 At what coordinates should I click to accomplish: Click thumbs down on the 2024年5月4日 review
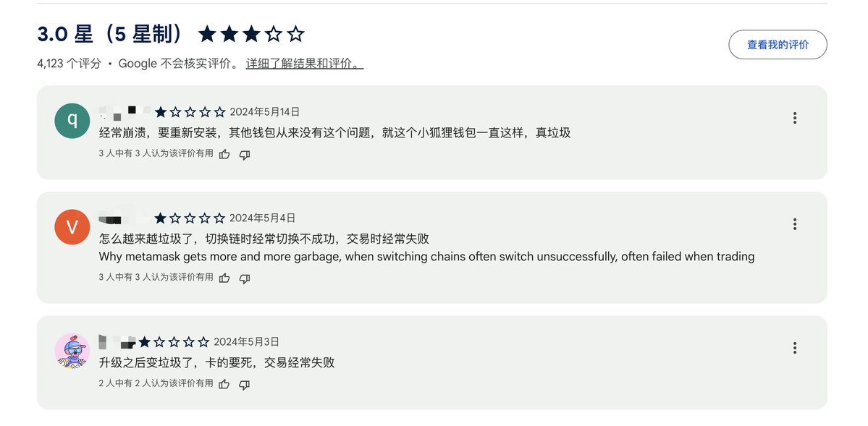pyautogui.click(x=245, y=278)
